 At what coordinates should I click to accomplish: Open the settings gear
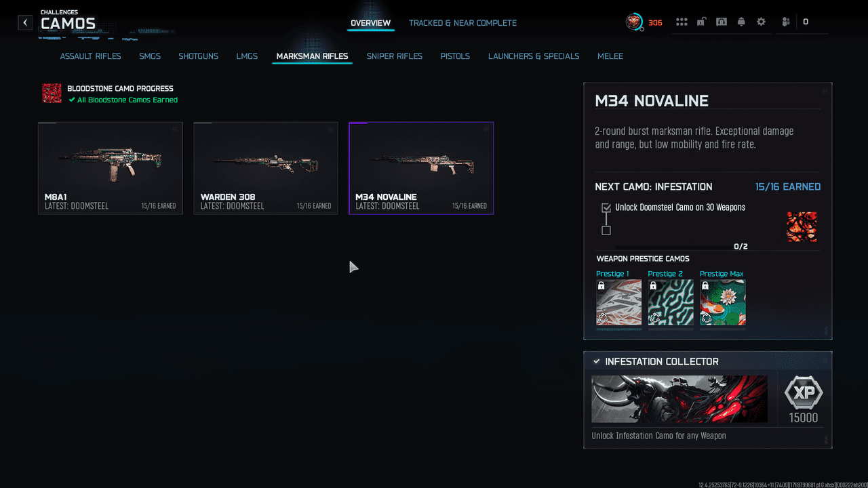tap(761, 22)
